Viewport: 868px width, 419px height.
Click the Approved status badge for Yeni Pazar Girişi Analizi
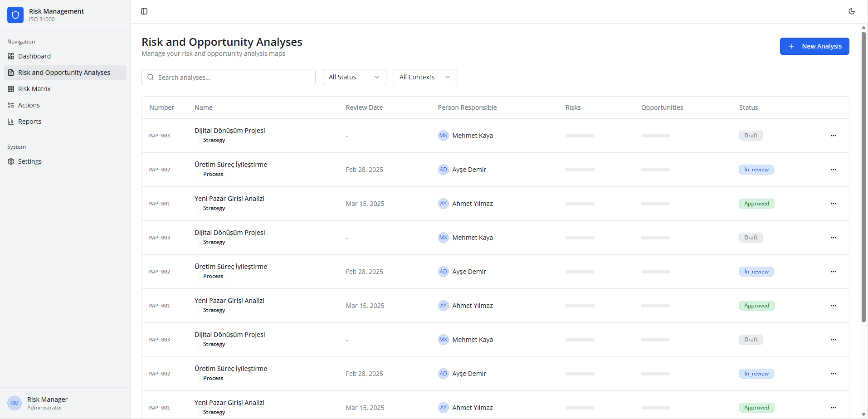point(756,203)
